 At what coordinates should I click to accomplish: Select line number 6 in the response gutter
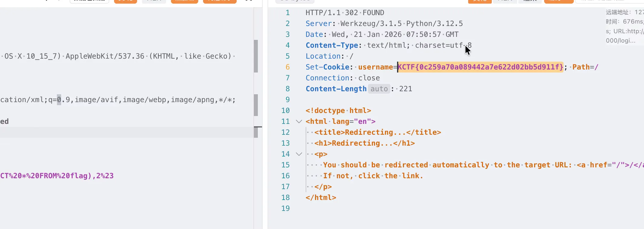click(287, 67)
